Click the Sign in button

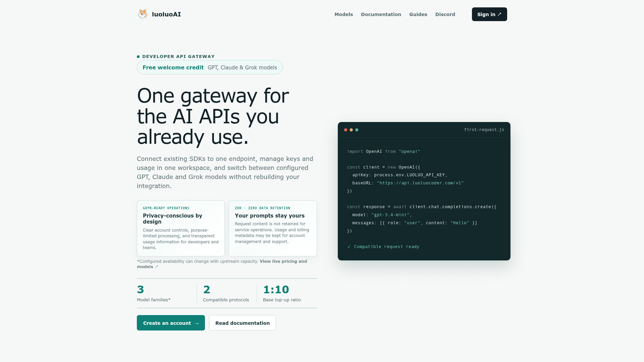point(489,14)
